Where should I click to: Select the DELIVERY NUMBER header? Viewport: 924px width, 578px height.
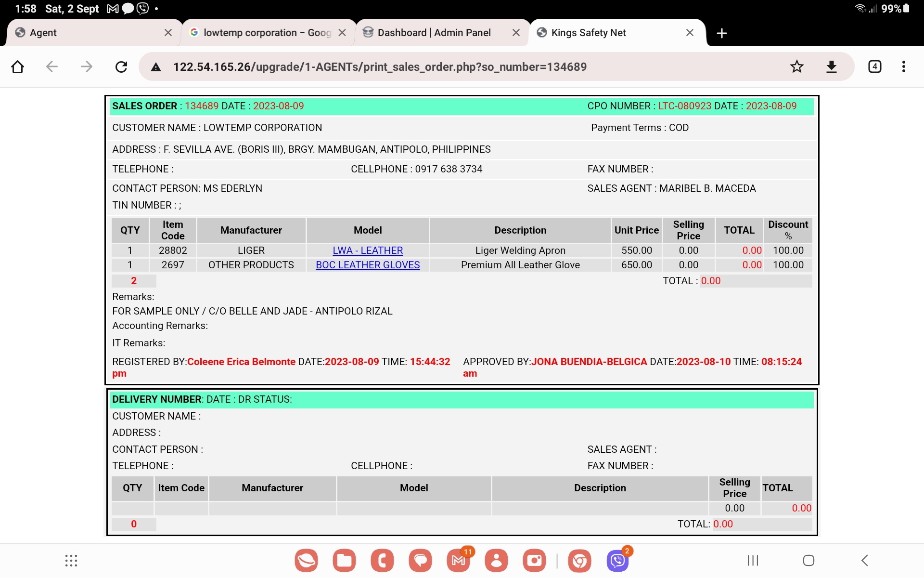click(x=157, y=399)
